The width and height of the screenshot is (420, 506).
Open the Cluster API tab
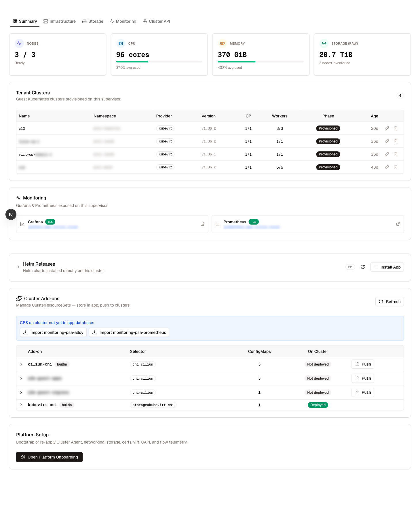click(x=156, y=21)
